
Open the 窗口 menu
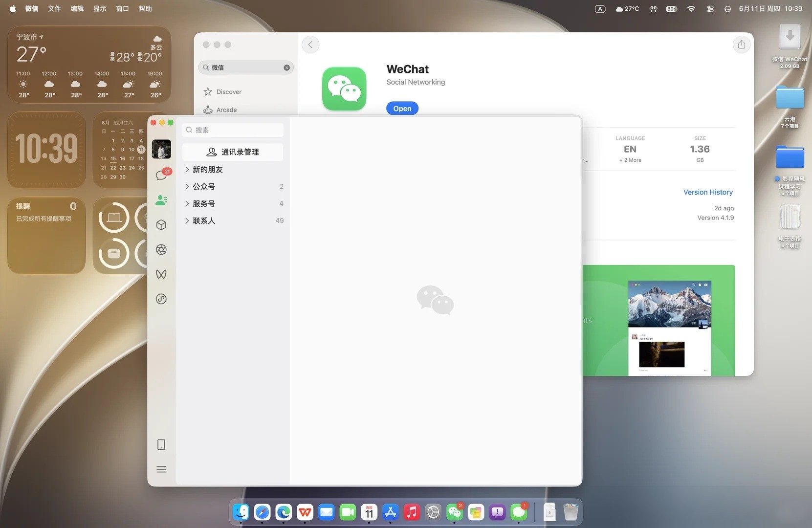pyautogui.click(x=123, y=9)
